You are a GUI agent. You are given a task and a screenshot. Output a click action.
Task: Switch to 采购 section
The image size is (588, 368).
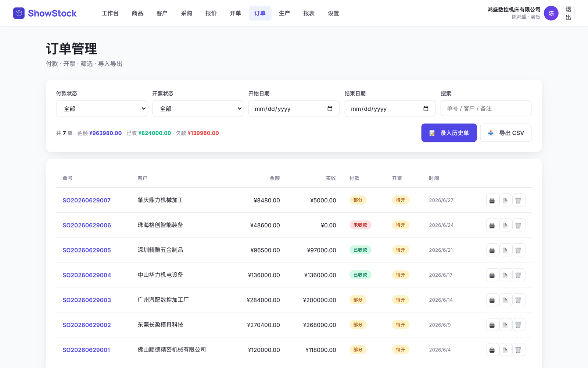pyautogui.click(x=186, y=13)
